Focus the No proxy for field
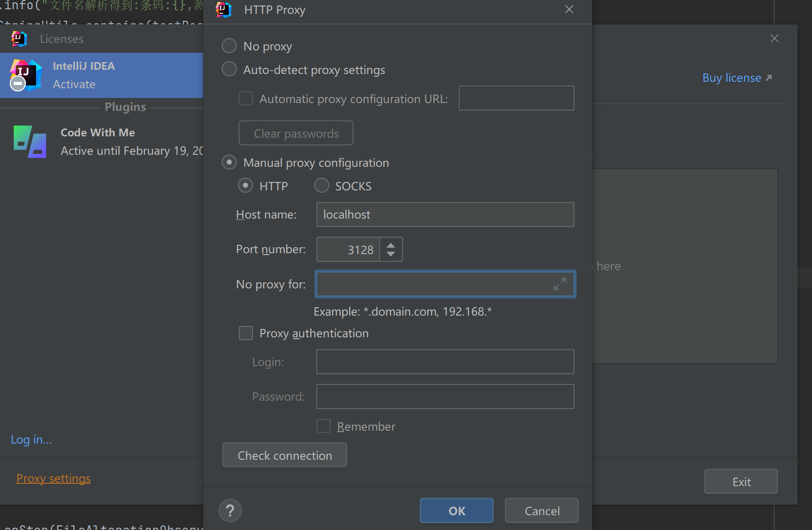Screen dimensions: 812x530 click(445, 284)
